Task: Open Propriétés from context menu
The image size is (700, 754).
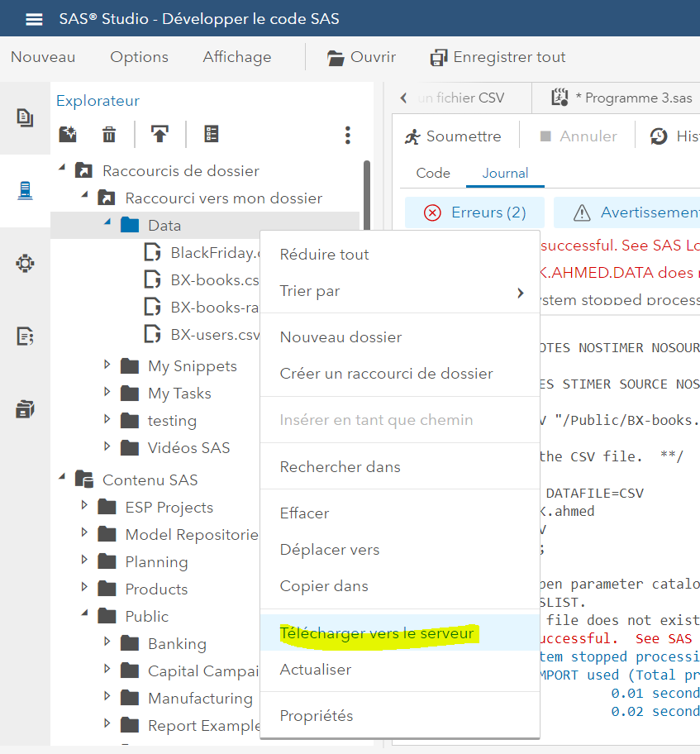Action: (x=400, y=715)
